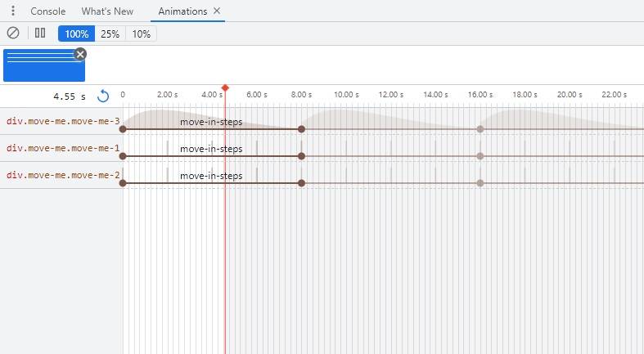Screen dimensions: 644x354
Task: Click the red playhead scrubber diamond
Action: coord(225,87)
